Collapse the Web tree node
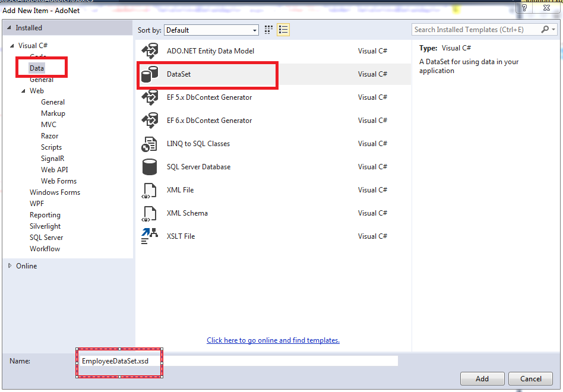Screen dimensions: 563x392 [x=23, y=91]
